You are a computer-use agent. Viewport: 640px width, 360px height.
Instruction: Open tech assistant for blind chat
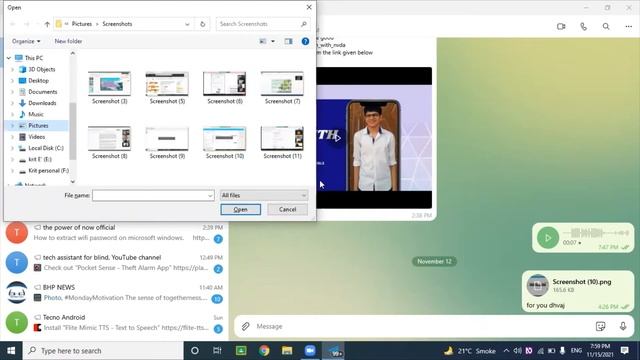(x=114, y=262)
